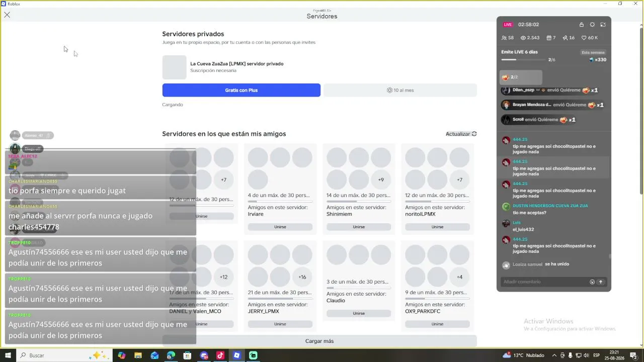This screenshot has height=362, width=644.
Task: Click the +7 more players bubble in noritolLPMX's server
Action: 459,179
